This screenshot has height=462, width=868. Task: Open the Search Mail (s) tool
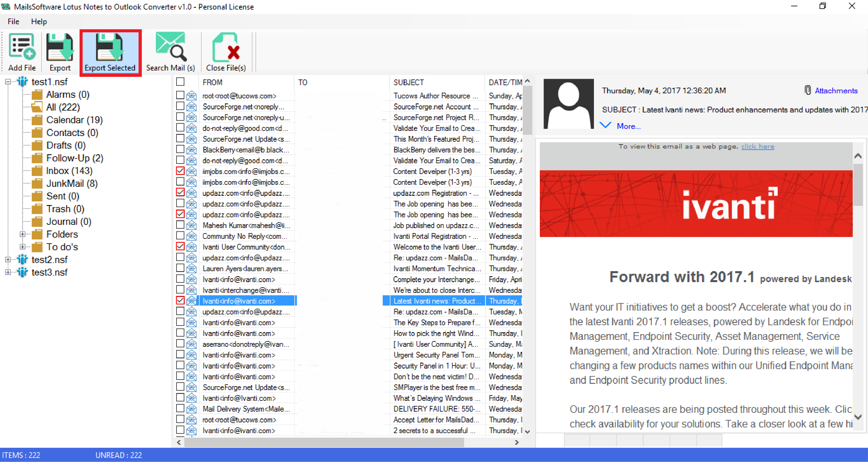171,52
